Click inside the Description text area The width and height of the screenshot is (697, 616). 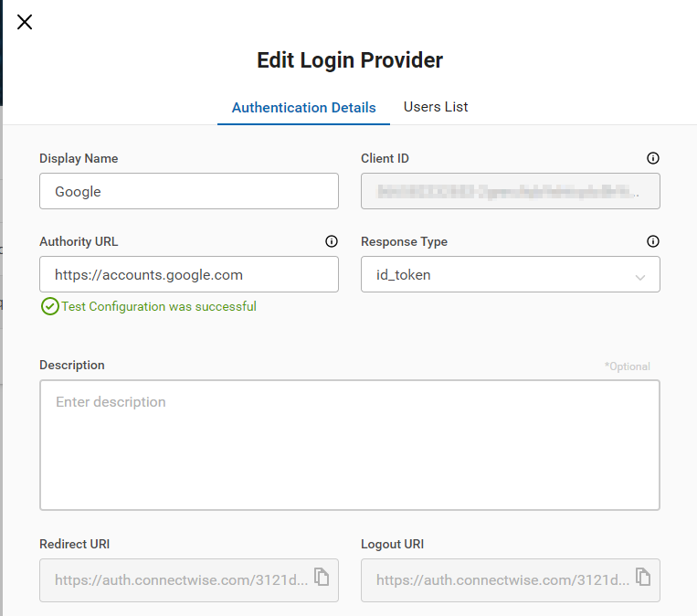point(349,445)
